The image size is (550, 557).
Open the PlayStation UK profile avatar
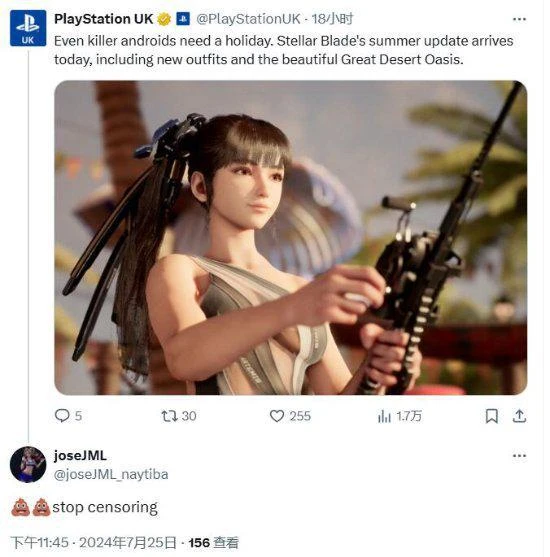(28, 28)
